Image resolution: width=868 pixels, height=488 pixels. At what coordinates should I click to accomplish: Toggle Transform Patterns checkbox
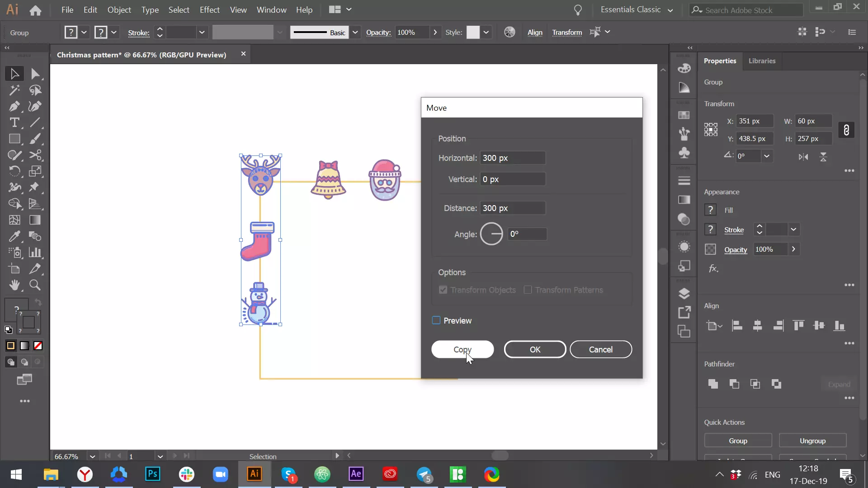pos(528,290)
